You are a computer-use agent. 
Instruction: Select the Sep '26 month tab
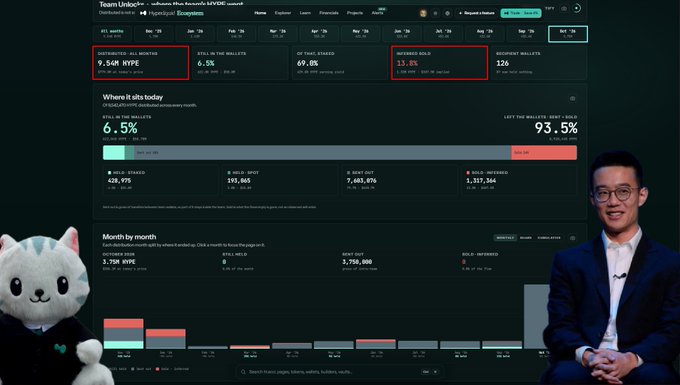point(526,34)
